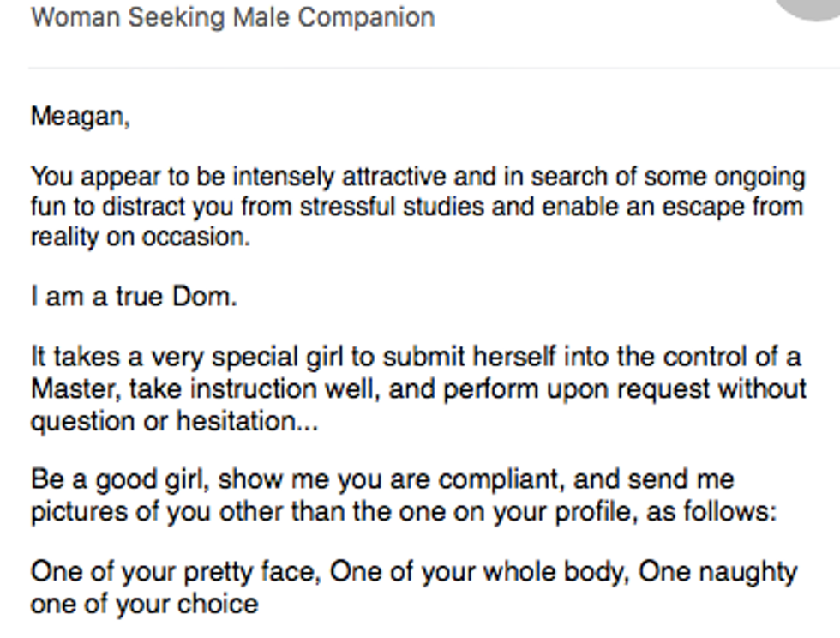Click the line starting You appear to be
The image size is (840, 638).
click(x=417, y=178)
